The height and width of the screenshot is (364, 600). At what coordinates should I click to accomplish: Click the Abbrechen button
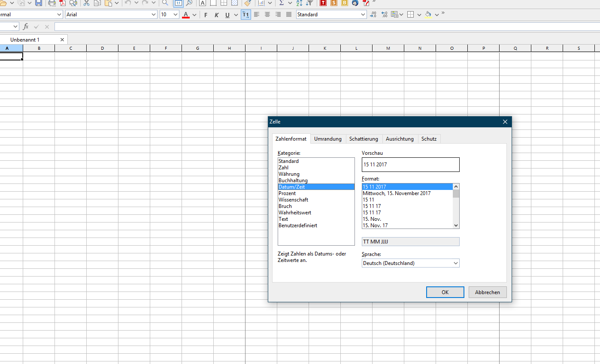coord(487,292)
